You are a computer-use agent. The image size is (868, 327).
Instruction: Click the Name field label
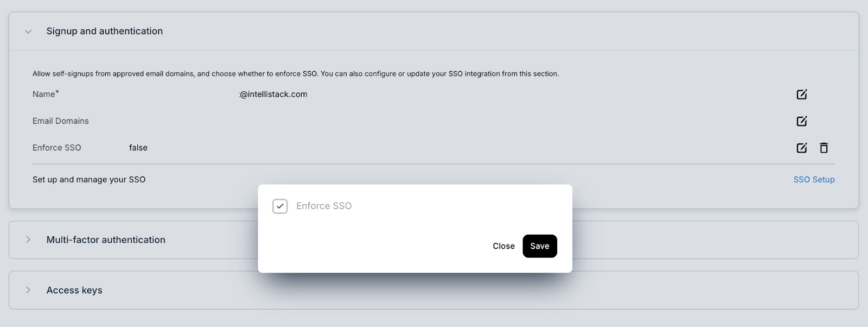pyautogui.click(x=44, y=95)
